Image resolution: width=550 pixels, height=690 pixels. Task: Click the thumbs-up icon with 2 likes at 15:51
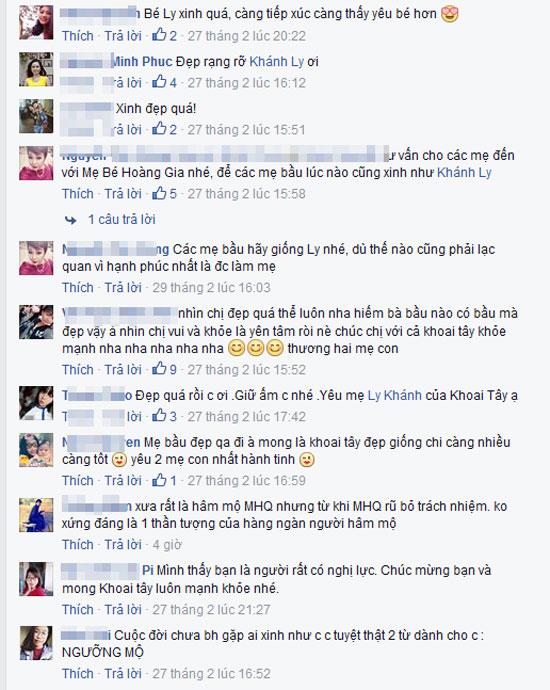tap(159, 129)
